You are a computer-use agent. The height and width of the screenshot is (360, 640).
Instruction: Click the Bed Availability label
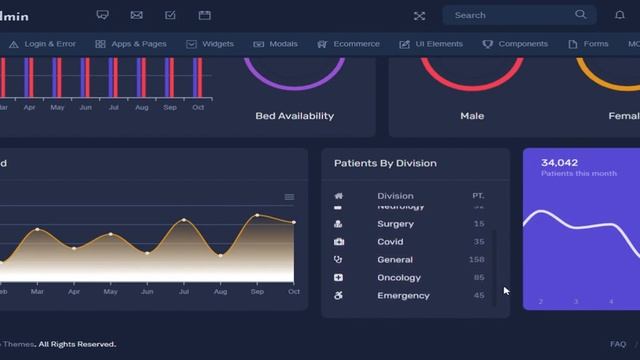coord(295,116)
